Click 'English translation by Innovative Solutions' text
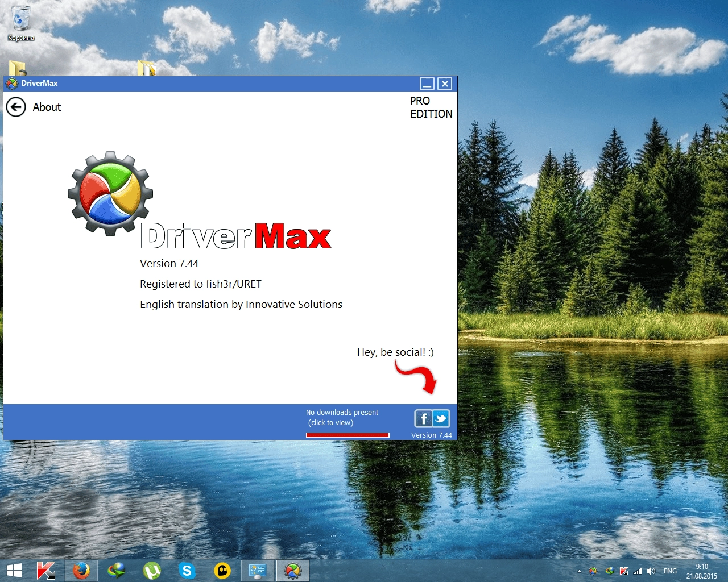The image size is (728, 582). (x=241, y=305)
